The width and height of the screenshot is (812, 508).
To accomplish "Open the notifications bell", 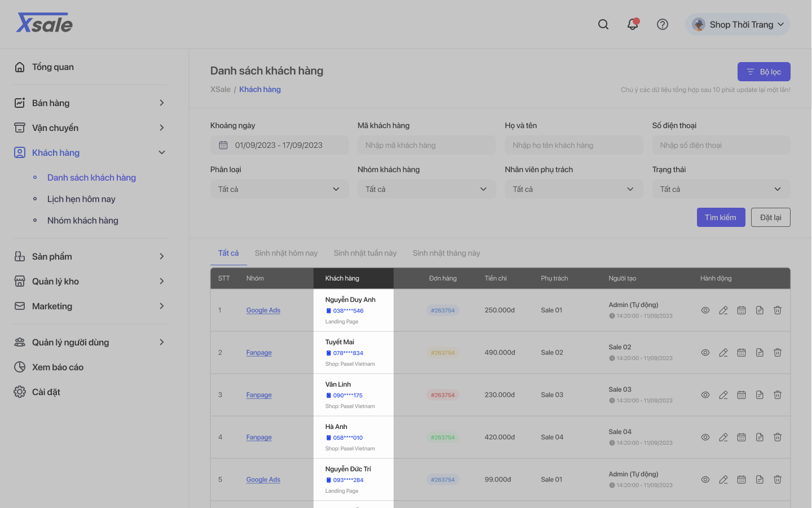I will pos(633,24).
